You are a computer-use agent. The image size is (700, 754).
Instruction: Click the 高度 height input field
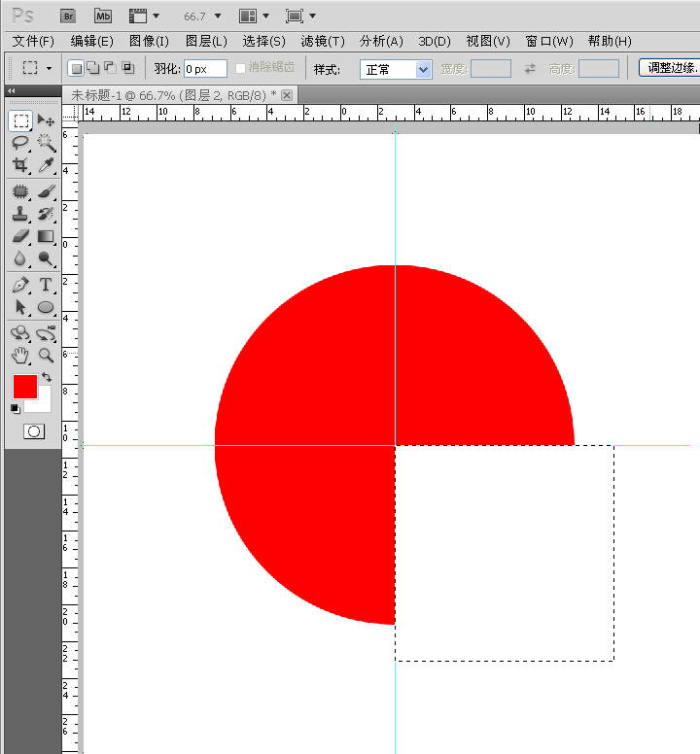(599, 69)
